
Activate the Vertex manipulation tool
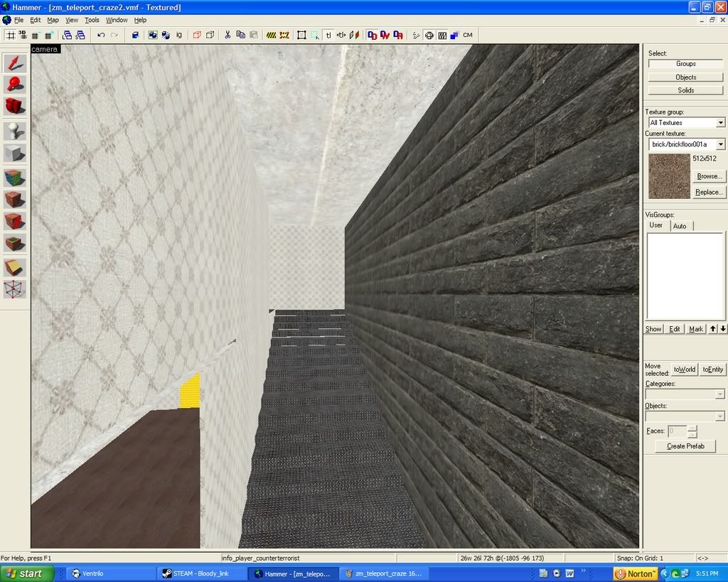15,289
